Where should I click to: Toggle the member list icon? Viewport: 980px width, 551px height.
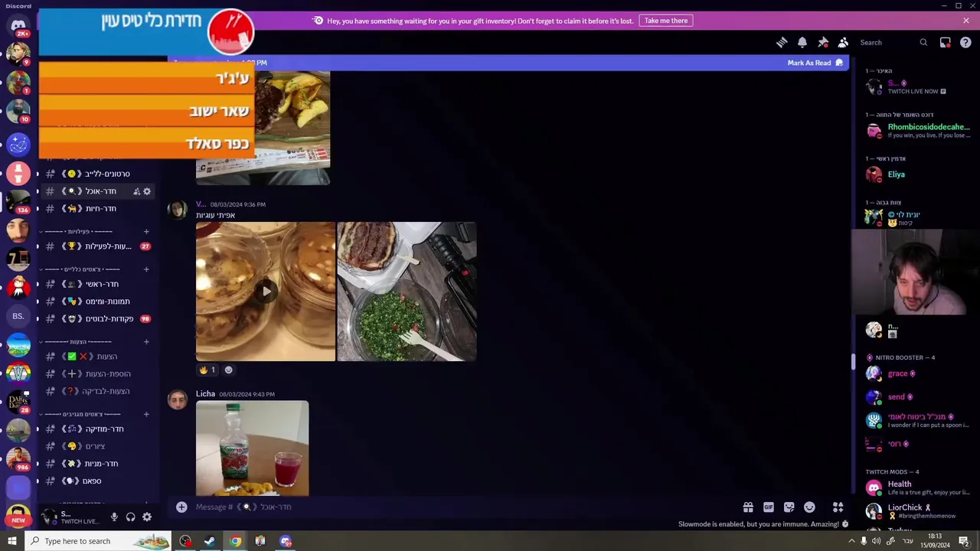pyautogui.click(x=843, y=43)
